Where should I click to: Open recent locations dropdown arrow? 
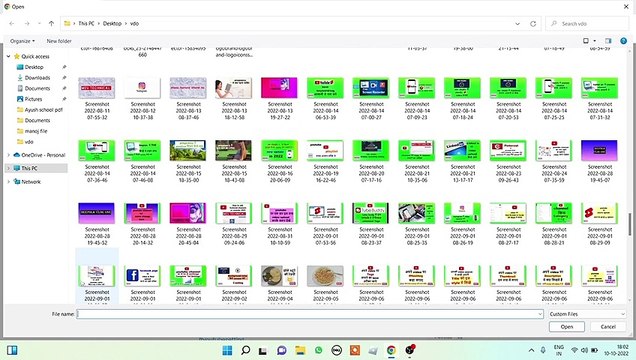click(x=39, y=24)
